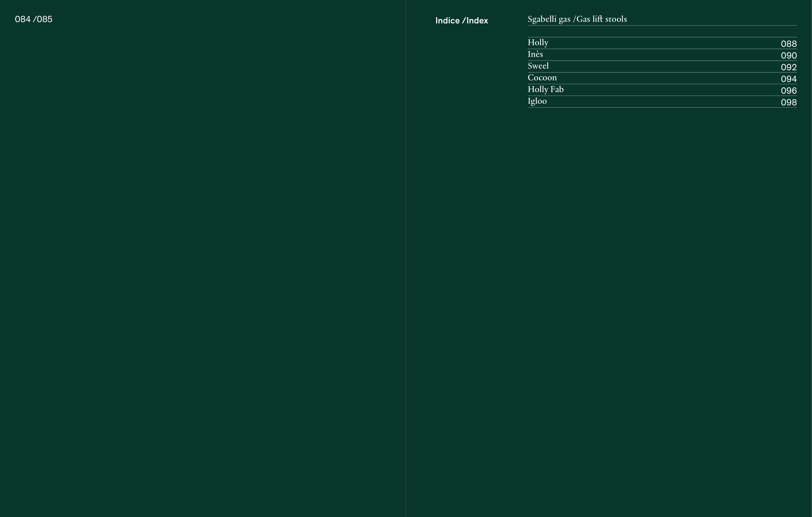
Task: Click the Indice /Index heading
Action: [x=461, y=21]
